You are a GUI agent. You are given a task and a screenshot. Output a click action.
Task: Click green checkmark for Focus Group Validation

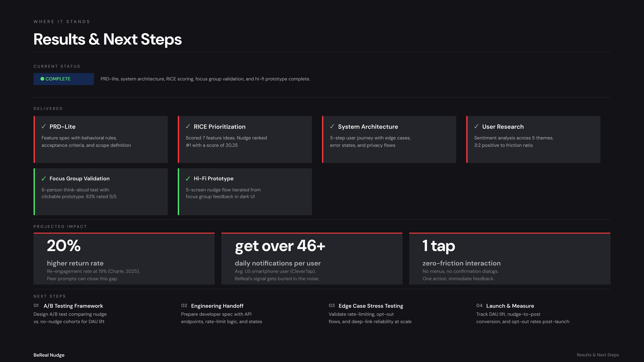coord(44,178)
